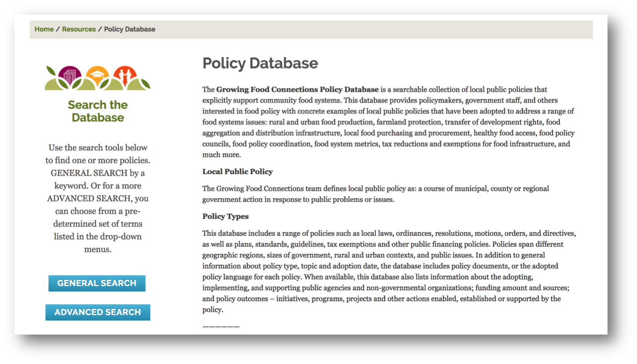Screen dimensions: 637x364
Task: Click the sidebar search tools instruction paragraph
Action: 98,198
